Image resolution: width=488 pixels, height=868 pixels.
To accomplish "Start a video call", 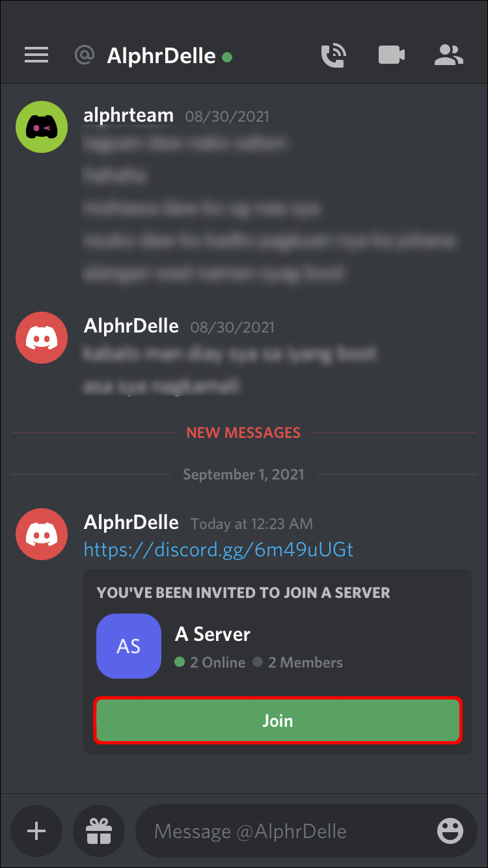I will pyautogui.click(x=392, y=55).
